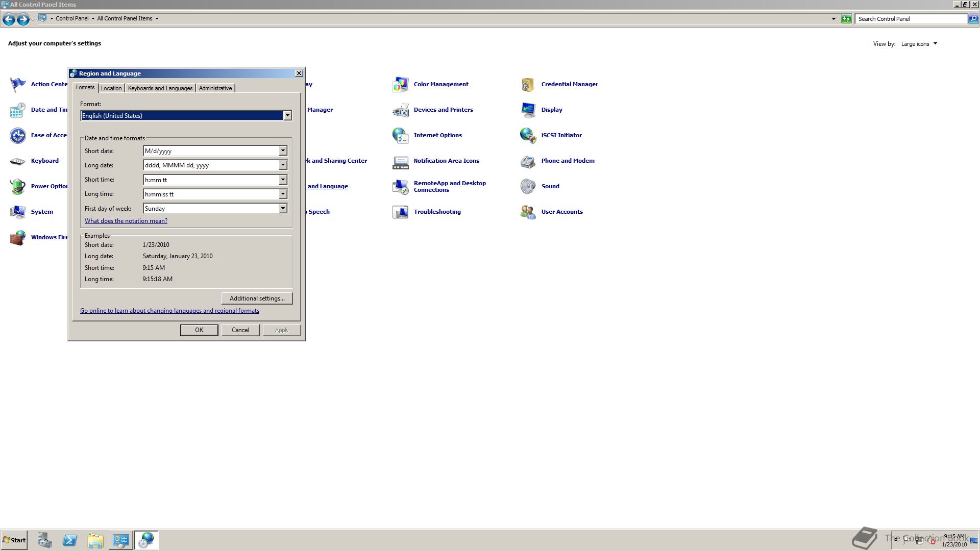
Task: Open the iSCSI Initiator icon
Action: click(x=528, y=135)
